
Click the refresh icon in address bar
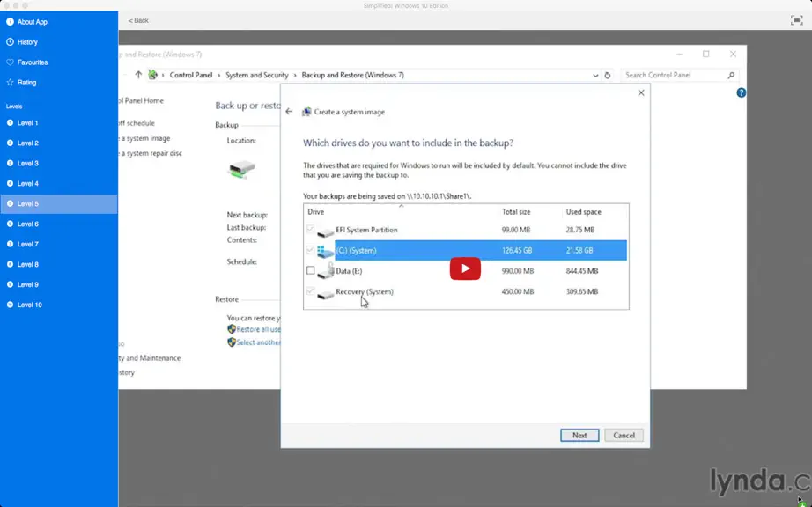pos(608,76)
